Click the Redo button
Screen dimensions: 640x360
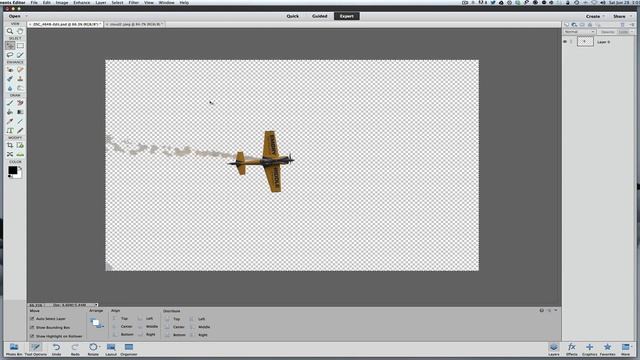click(75, 349)
